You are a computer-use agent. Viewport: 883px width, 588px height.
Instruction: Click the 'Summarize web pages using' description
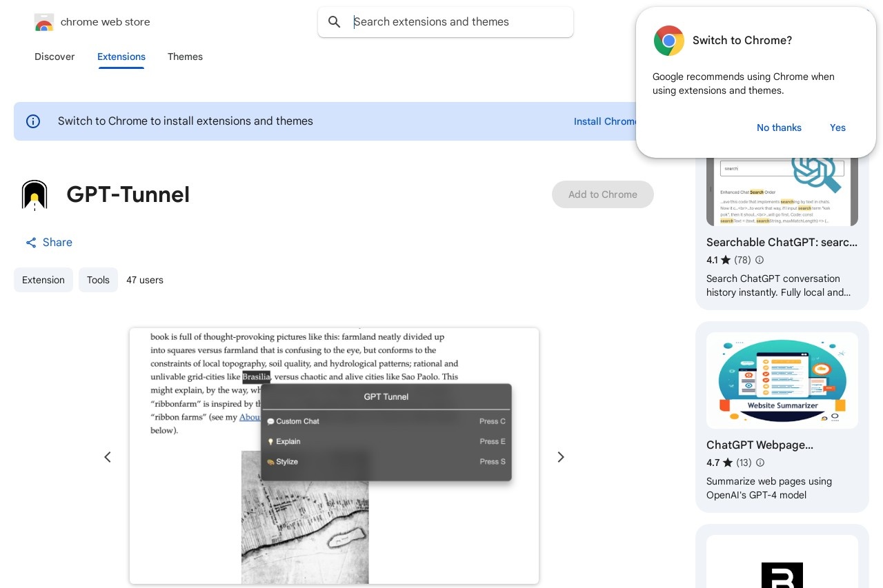tap(769, 488)
